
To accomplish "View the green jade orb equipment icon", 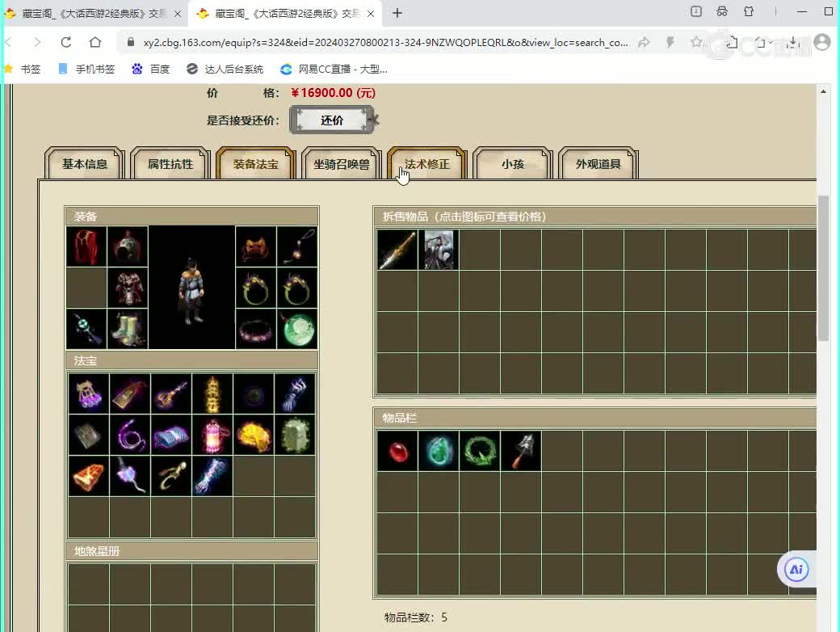I will point(297,329).
